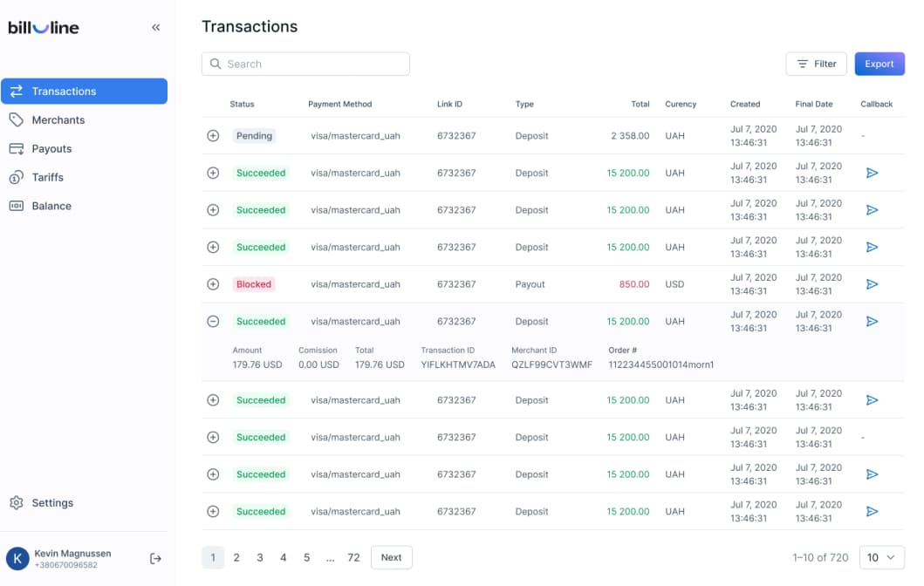The height and width of the screenshot is (586, 924).
Task: Select Tariffs in the sidebar
Action: (x=47, y=178)
